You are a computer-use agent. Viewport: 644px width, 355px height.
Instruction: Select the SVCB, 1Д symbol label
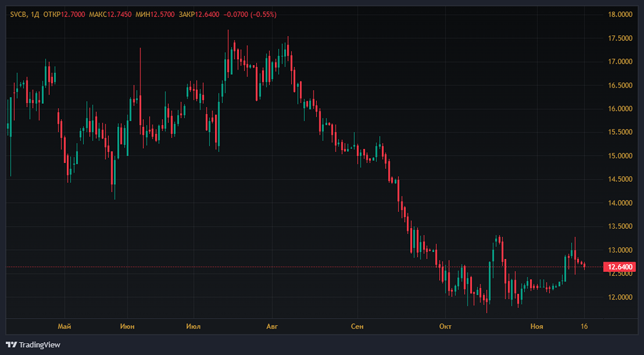[25, 14]
